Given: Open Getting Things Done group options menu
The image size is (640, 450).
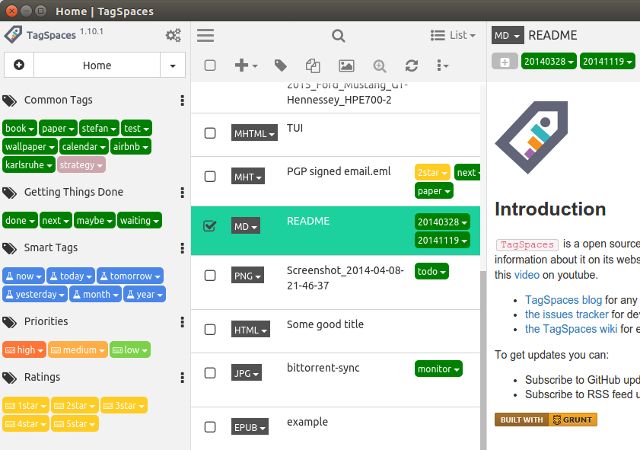Looking at the screenshot, I should (182, 192).
